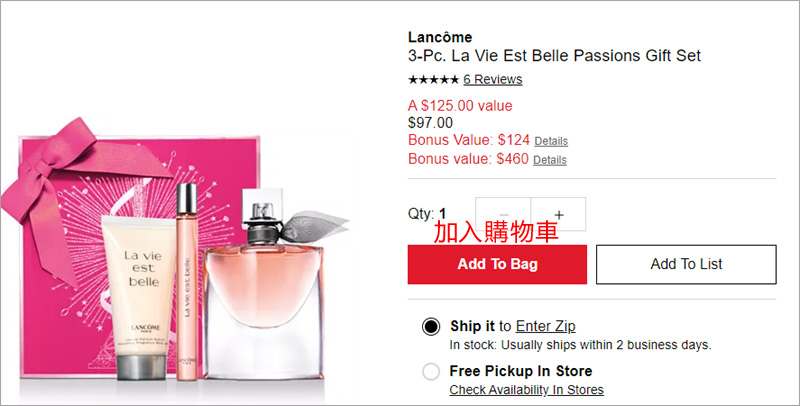Image resolution: width=800 pixels, height=406 pixels.
Task: Decrease quantity with the minus button
Action: 504,214
